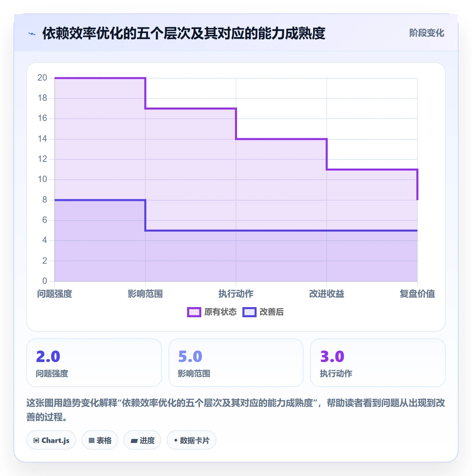Click the 问题强度 x-axis label
The height and width of the screenshot is (476, 472).
point(55,294)
